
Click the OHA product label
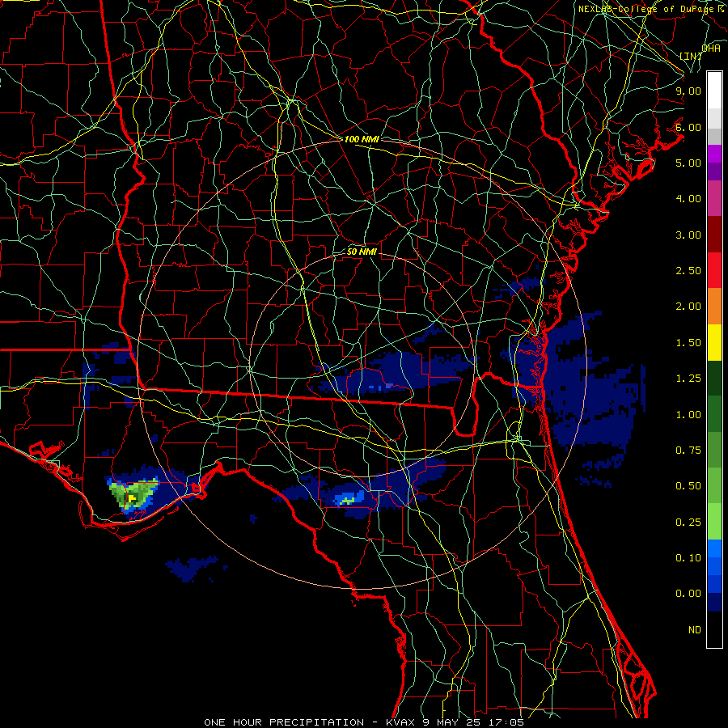[x=711, y=49]
